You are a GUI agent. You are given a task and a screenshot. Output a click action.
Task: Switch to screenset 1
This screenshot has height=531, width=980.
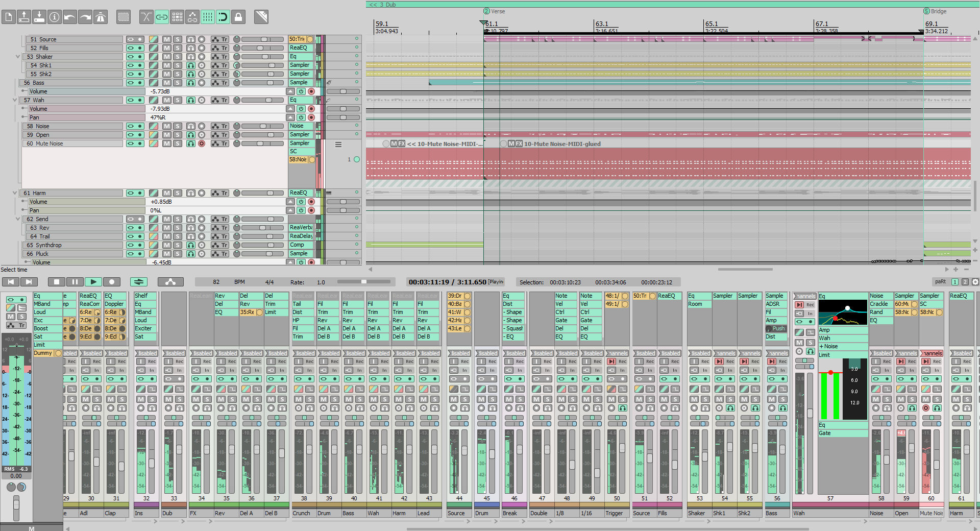click(954, 282)
